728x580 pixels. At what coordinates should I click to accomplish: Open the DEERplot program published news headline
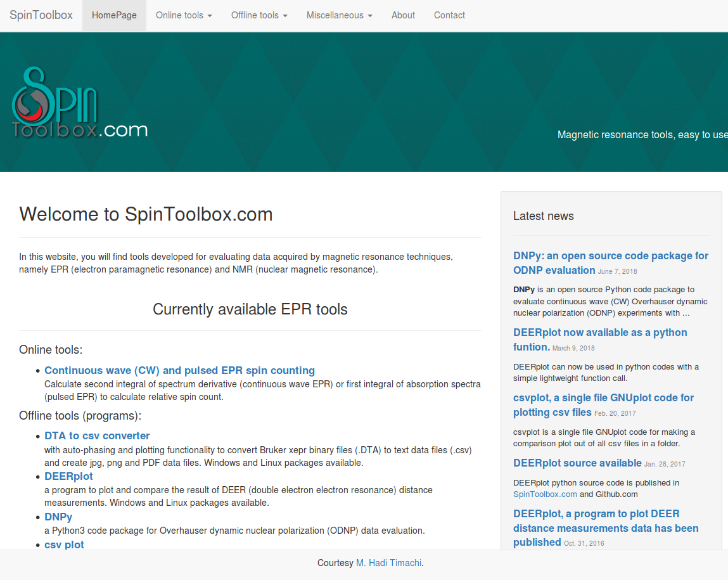(606, 528)
